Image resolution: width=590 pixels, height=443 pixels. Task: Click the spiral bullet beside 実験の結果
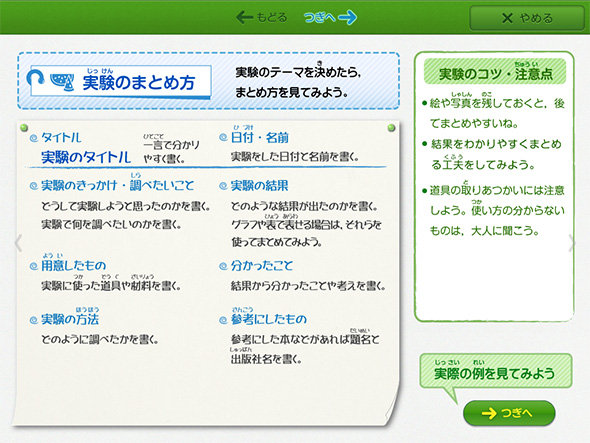point(223,186)
